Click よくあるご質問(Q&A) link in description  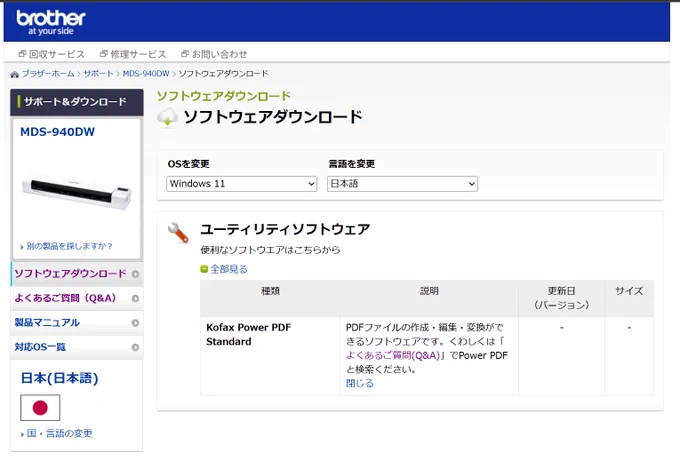[393, 356]
